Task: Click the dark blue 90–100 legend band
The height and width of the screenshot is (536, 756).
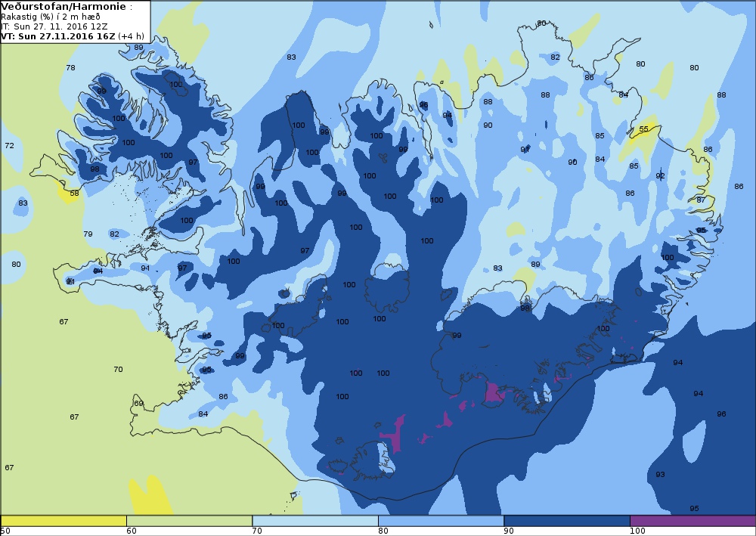Action: click(567, 521)
